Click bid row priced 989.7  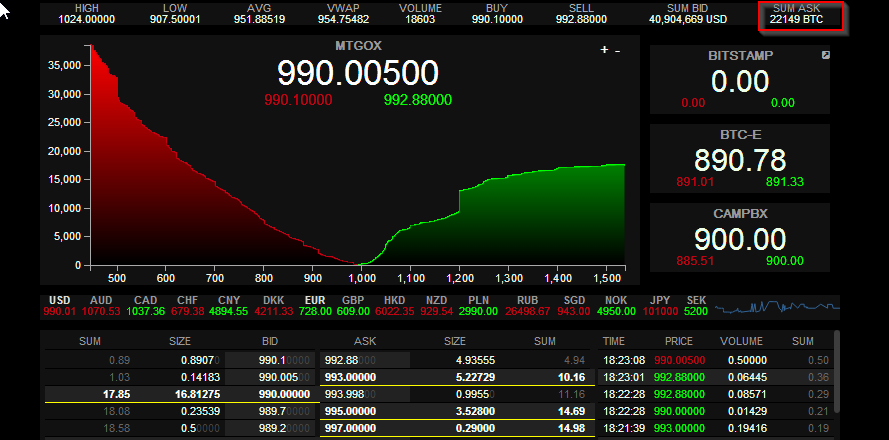(180, 411)
